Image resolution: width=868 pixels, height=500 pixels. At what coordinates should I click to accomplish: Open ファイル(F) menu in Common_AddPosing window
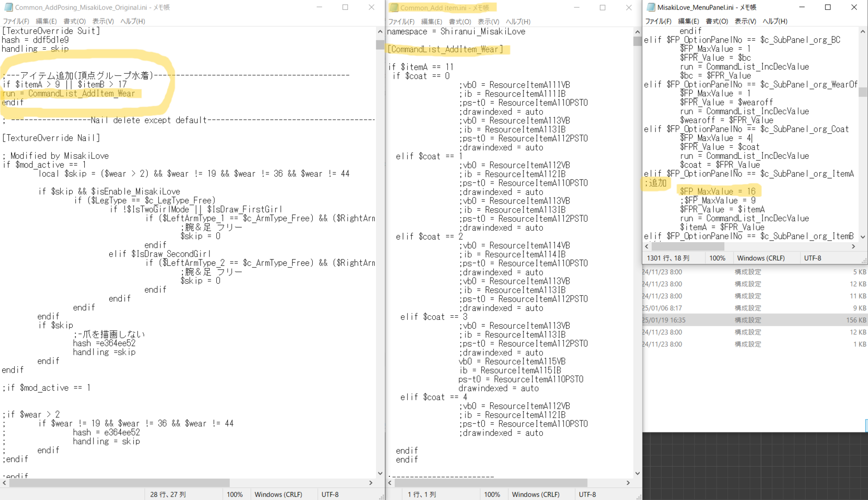click(16, 21)
